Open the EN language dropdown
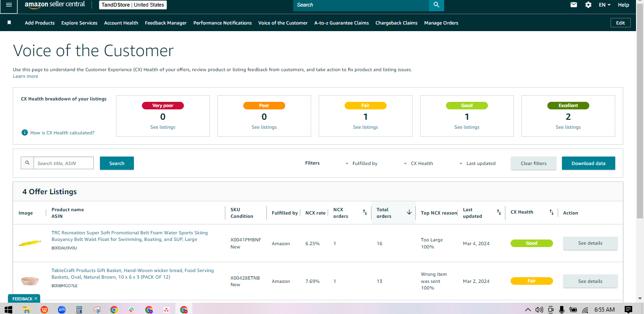 point(604,5)
